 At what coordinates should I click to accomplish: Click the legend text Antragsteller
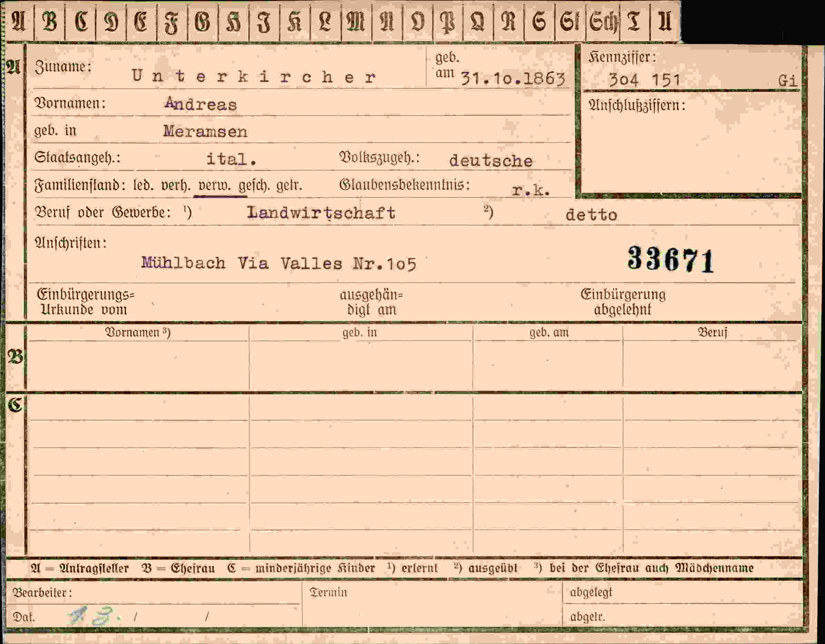click(x=94, y=568)
